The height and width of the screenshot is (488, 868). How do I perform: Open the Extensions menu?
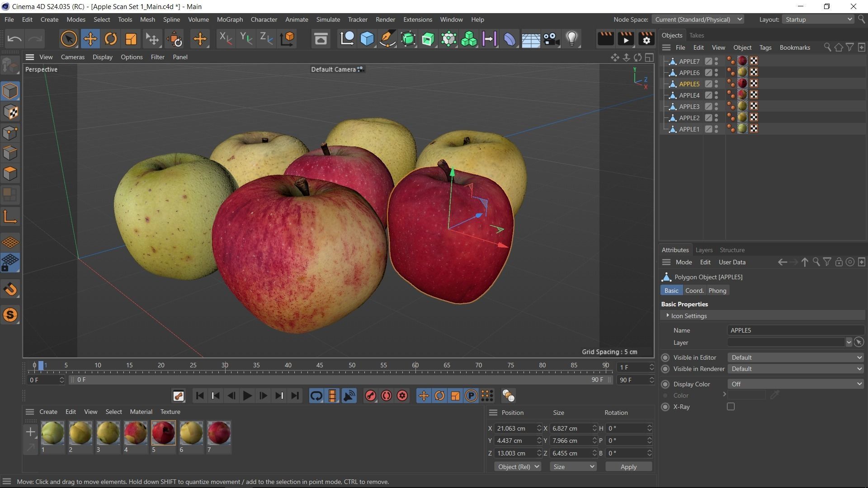click(418, 19)
